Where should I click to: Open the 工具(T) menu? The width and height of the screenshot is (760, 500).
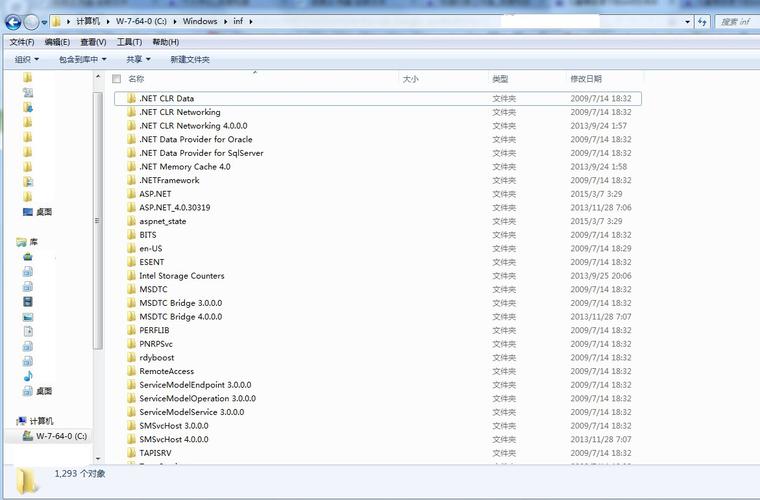[x=129, y=42]
